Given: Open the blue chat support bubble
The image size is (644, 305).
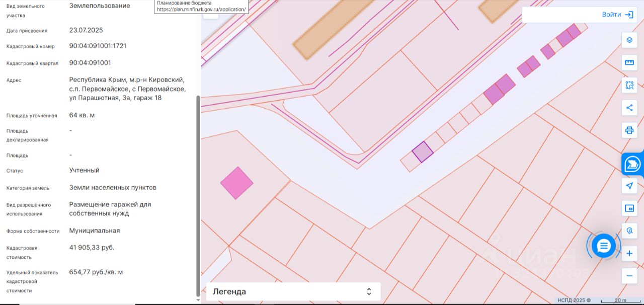Looking at the screenshot, I should click(x=603, y=246).
